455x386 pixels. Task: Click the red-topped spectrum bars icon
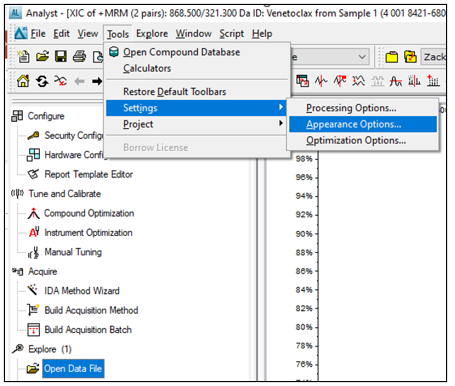click(433, 81)
